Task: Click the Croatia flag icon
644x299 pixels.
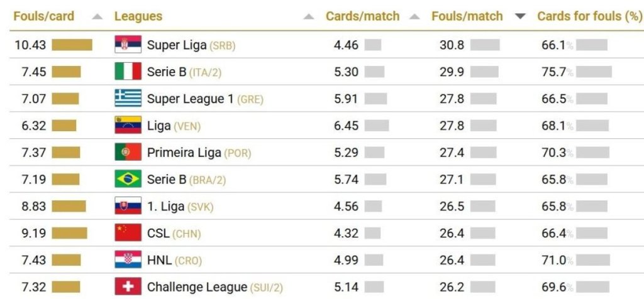Action: coord(128,260)
